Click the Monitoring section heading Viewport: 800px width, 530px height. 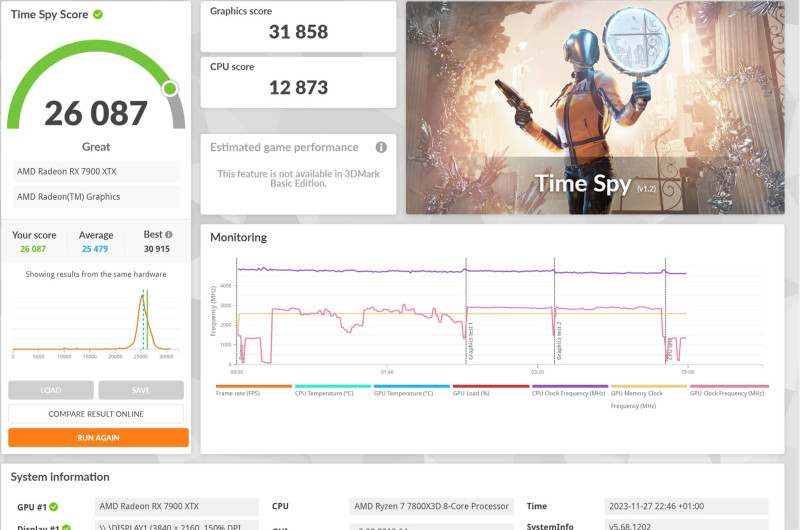tap(238, 237)
